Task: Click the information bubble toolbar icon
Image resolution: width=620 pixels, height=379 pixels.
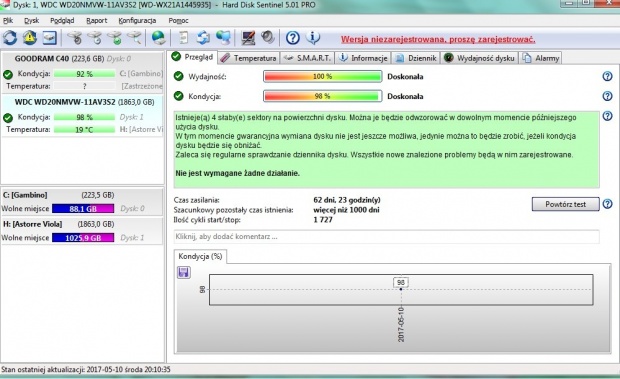Action: click(313, 38)
